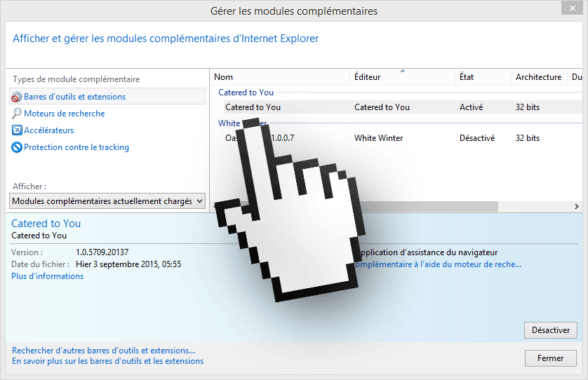Collapse the Catered to You group header

click(x=246, y=93)
